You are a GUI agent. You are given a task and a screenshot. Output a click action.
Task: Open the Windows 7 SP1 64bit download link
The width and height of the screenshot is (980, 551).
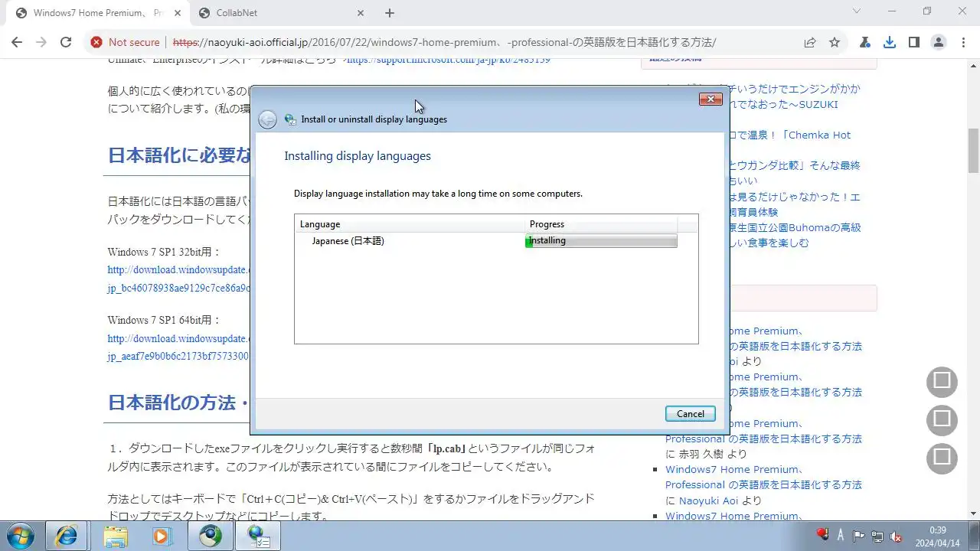coord(179,347)
